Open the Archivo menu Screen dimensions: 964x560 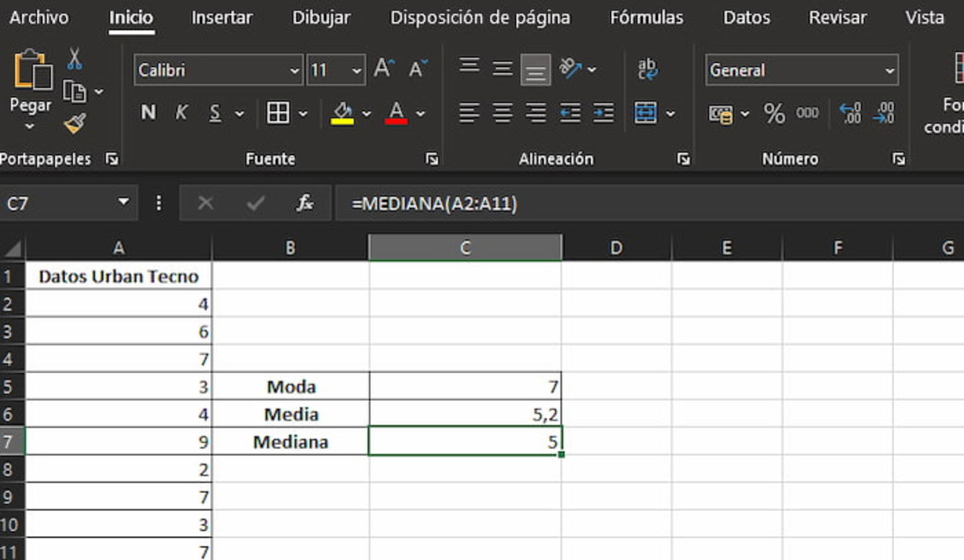click(x=39, y=17)
